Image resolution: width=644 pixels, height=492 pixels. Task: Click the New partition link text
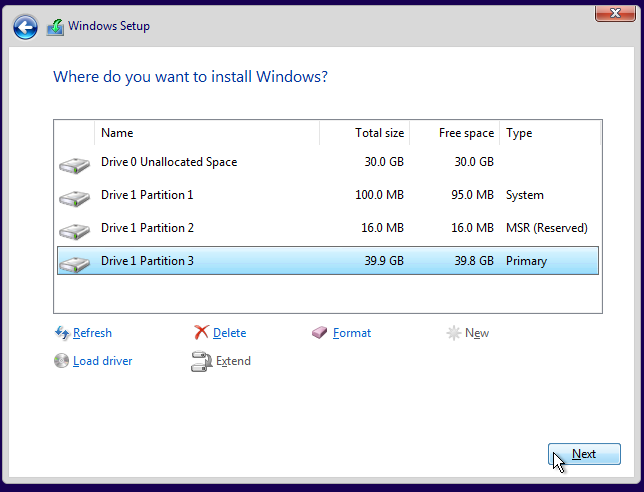pyautogui.click(x=477, y=333)
